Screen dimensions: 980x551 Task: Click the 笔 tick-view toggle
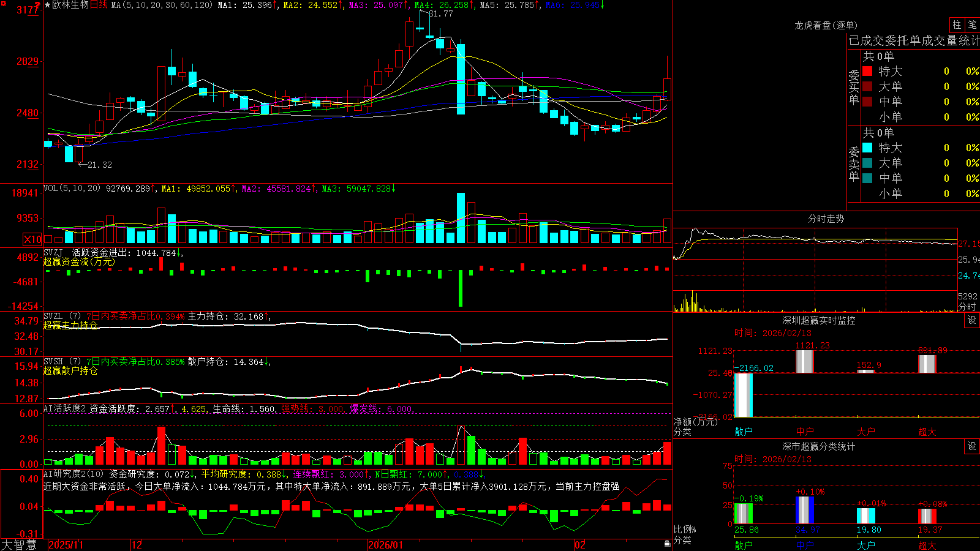[973, 24]
